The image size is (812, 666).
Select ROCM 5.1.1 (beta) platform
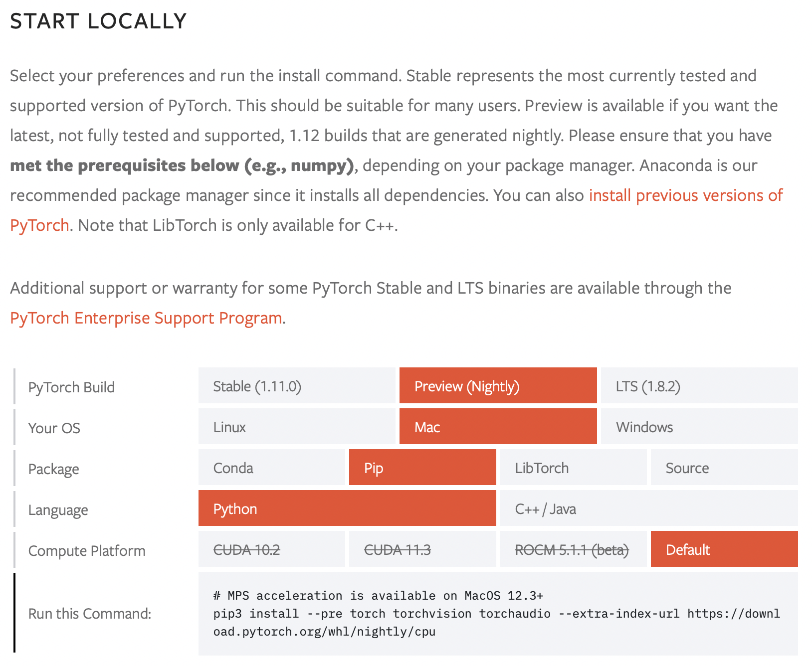click(x=574, y=549)
